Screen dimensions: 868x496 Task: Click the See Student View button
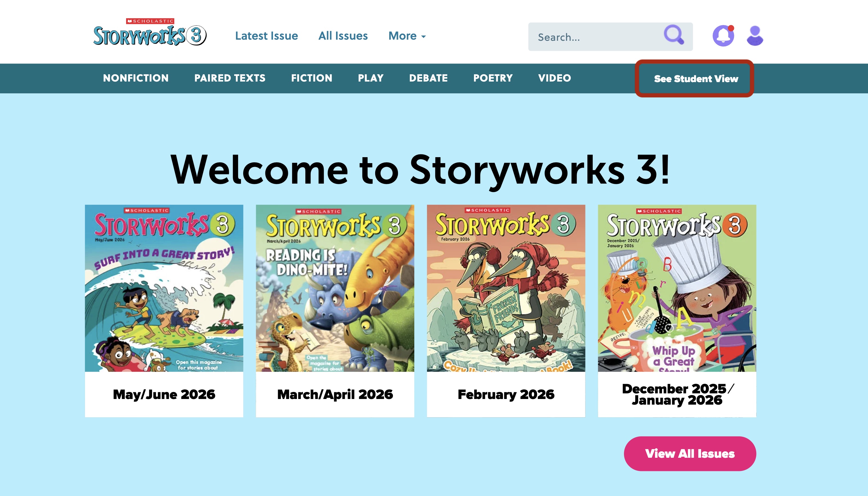coord(695,79)
